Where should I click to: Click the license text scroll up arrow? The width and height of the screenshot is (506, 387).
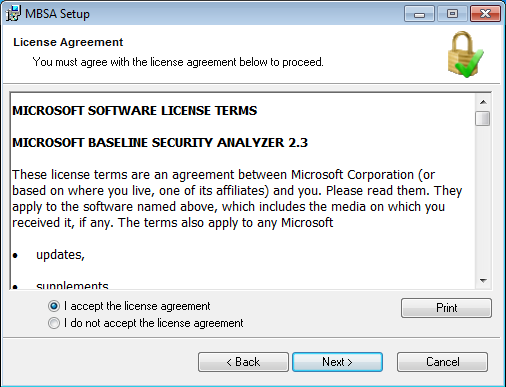tap(483, 102)
